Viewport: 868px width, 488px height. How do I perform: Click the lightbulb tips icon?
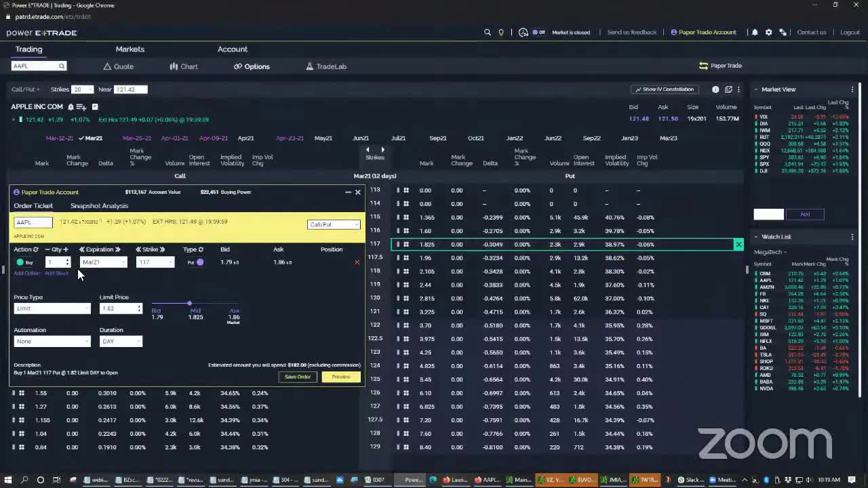(501, 33)
